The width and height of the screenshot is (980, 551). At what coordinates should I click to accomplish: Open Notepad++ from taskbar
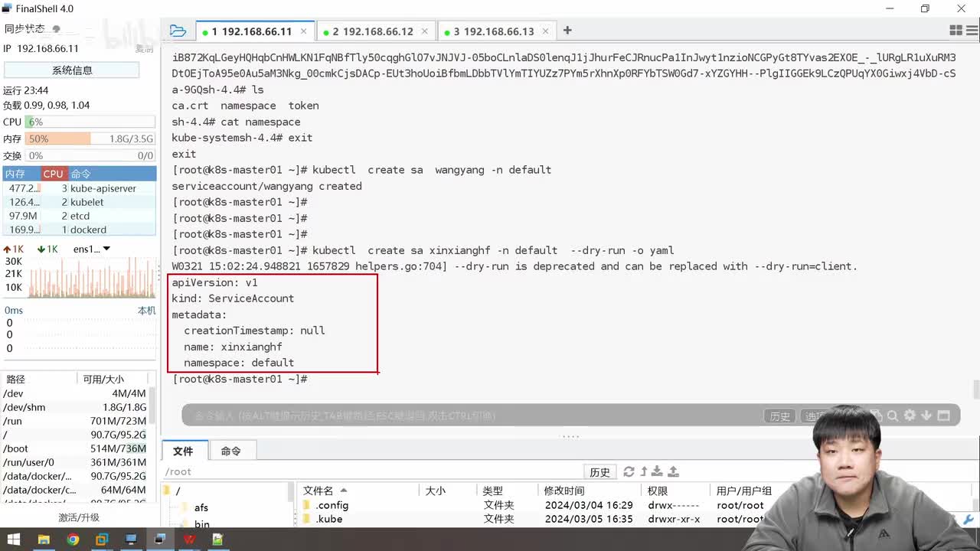(218, 540)
